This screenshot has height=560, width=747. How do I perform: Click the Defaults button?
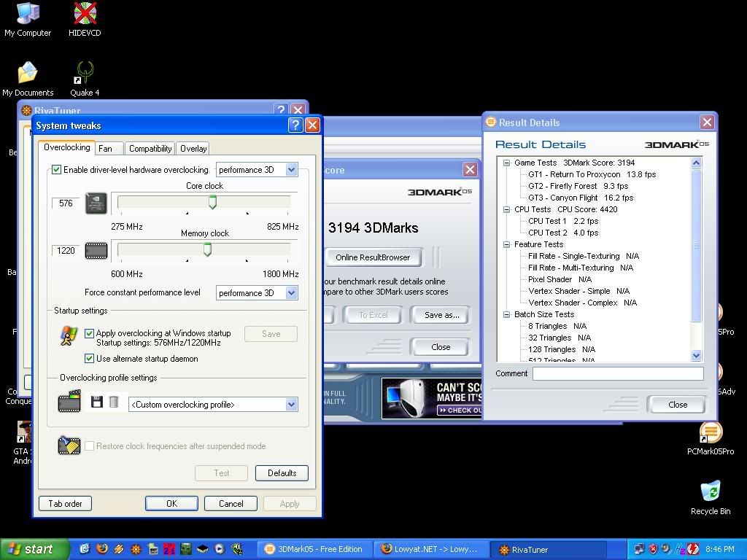coord(282,473)
